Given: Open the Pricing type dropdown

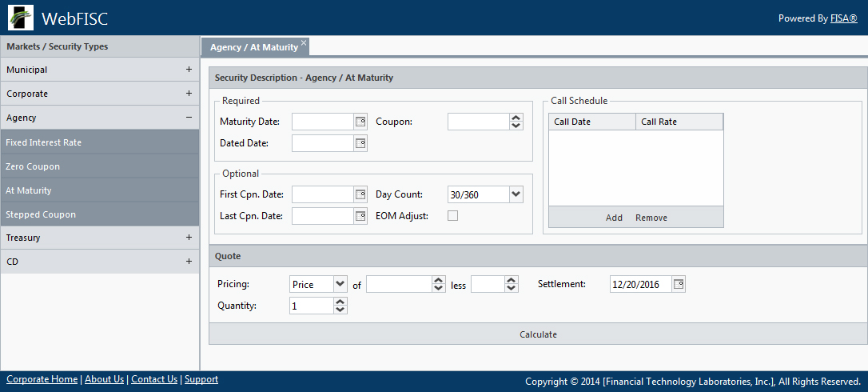Looking at the screenshot, I should coord(340,284).
